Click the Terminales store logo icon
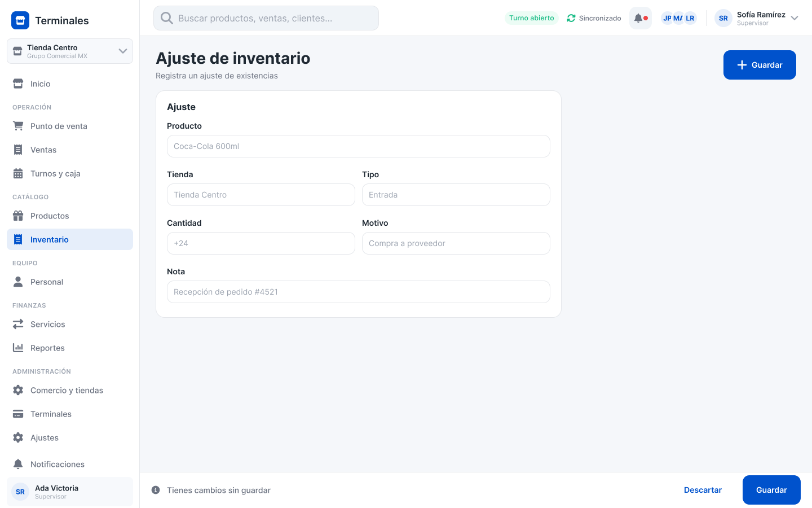 pos(20,20)
